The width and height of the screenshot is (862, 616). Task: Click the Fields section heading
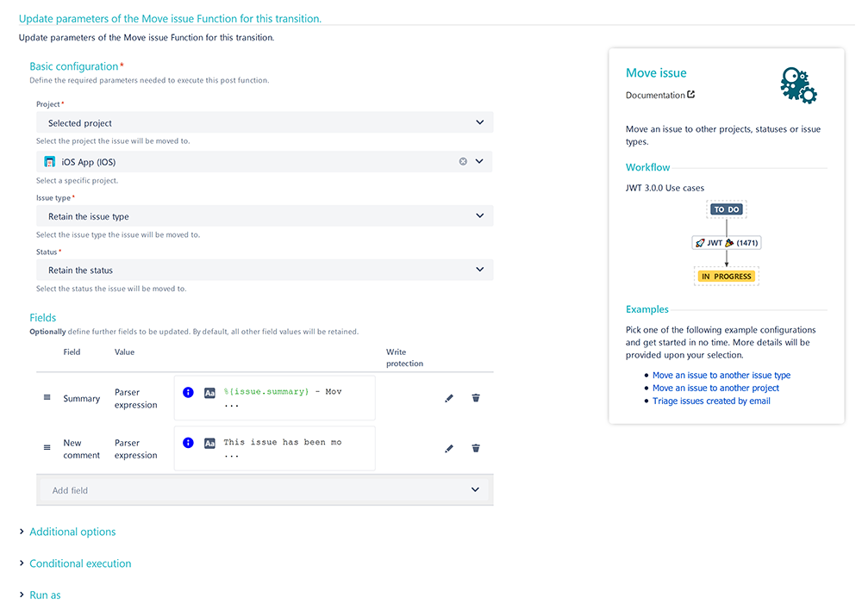(42, 318)
